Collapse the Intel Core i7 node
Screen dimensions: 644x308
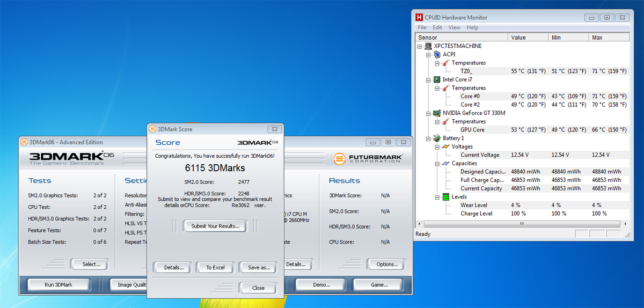[428, 79]
